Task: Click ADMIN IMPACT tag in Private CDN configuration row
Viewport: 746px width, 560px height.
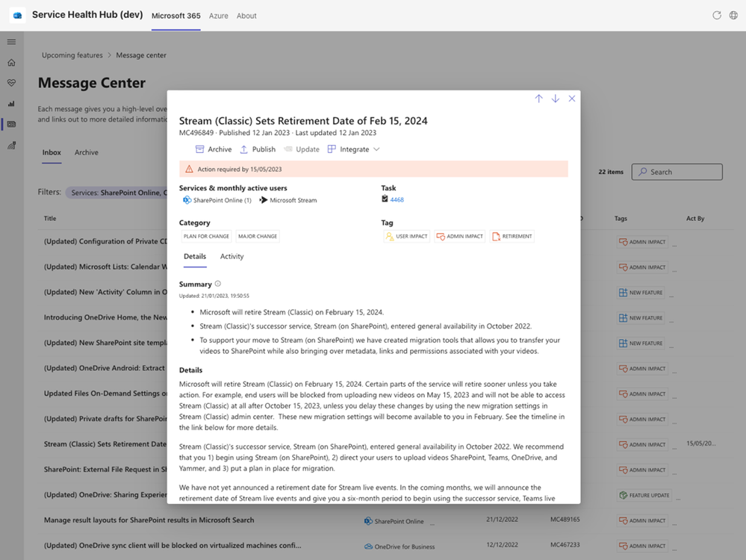Action: coord(642,242)
